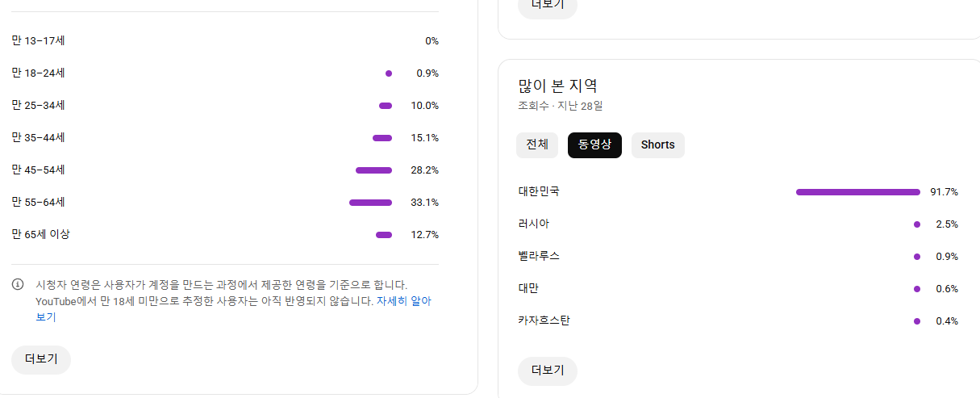Image resolution: width=980 pixels, height=398 pixels.
Task: Click the 벨라루스 country label
Action: [x=539, y=256]
